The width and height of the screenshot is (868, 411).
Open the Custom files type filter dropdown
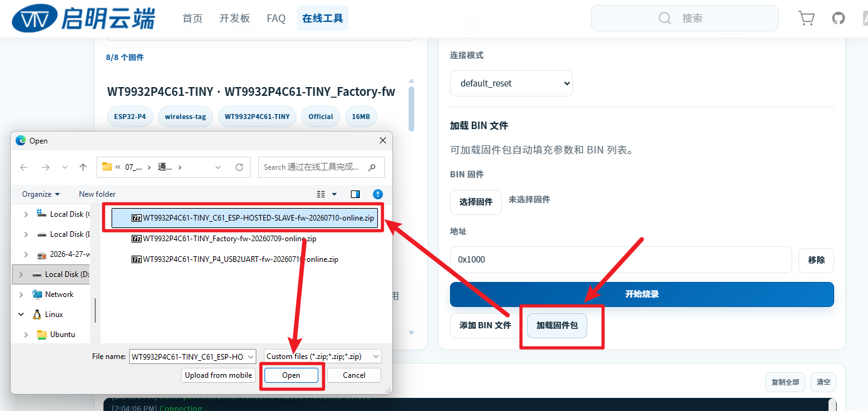323,356
